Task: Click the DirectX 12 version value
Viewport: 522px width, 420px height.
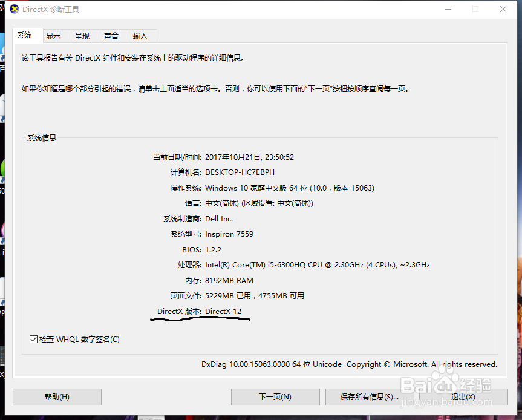Action: point(223,312)
